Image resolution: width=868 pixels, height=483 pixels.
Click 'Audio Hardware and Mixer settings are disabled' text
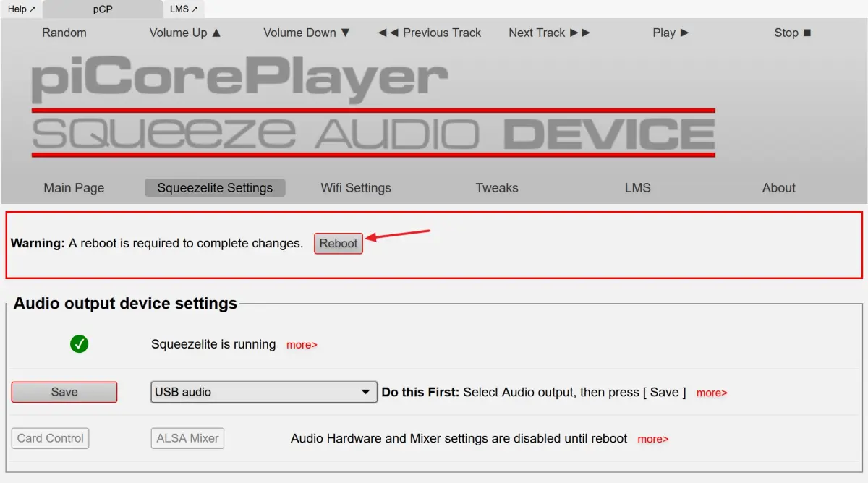pyautogui.click(x=459, y=438)
